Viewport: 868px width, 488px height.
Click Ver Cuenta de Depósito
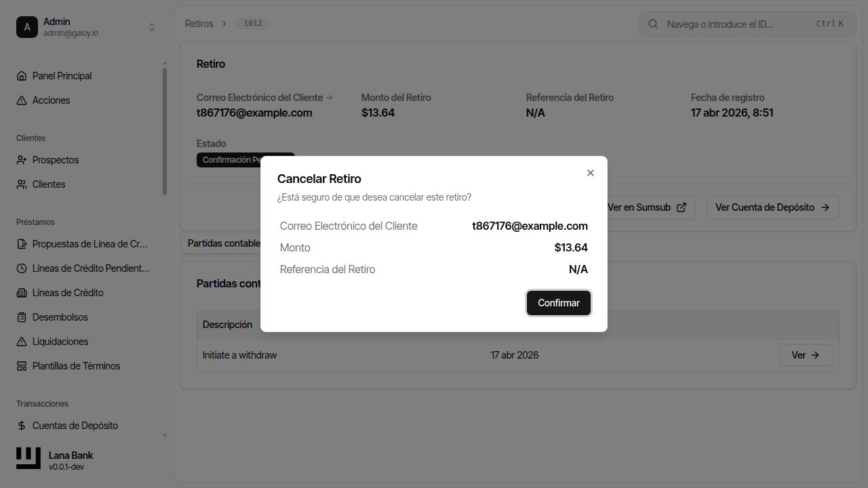pyautogui.click(x=772, y=207)
